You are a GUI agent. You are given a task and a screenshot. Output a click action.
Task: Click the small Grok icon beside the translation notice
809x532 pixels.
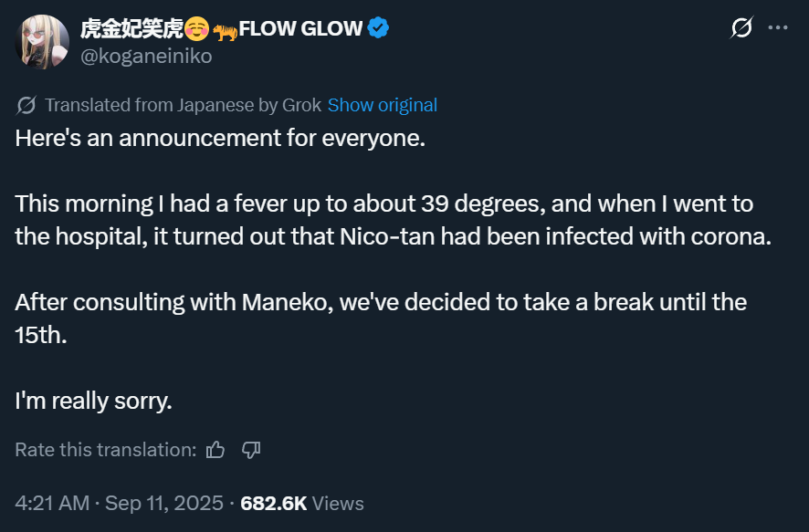point(27,105)
